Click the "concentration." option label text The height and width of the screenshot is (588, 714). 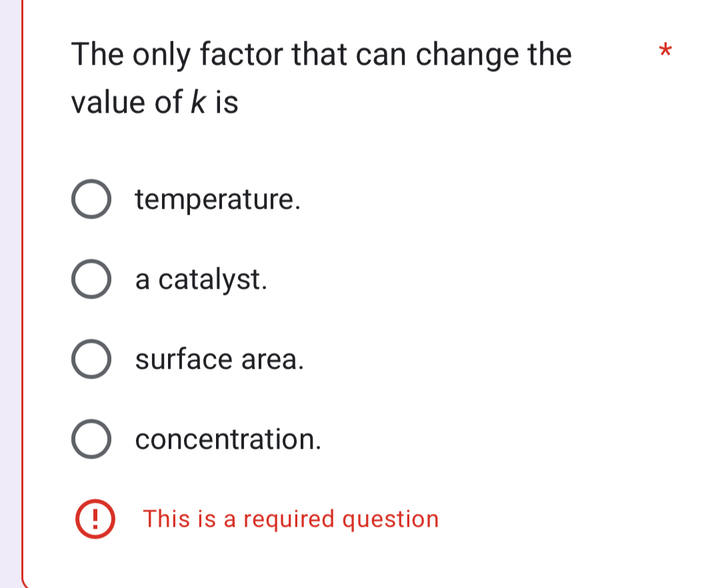click(228, 439)
